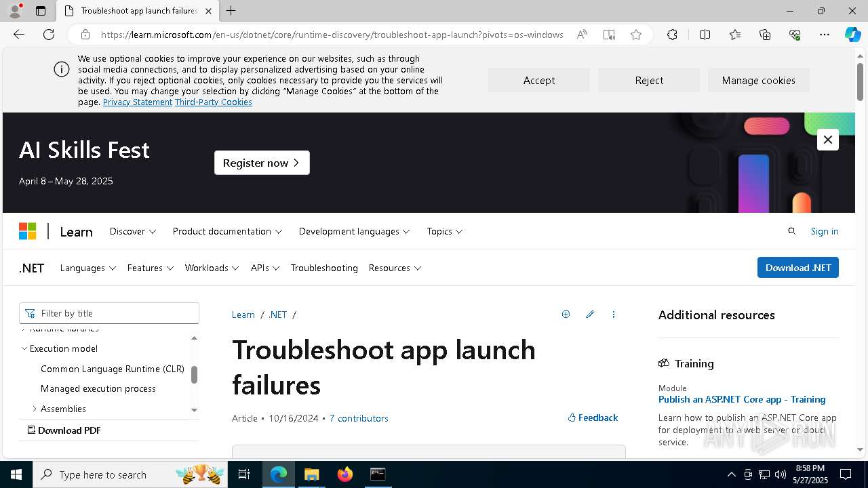Viewport: 868px width, 488px height.
Task: Open the APIs dropdown
Action: click(x=265, y=268)
